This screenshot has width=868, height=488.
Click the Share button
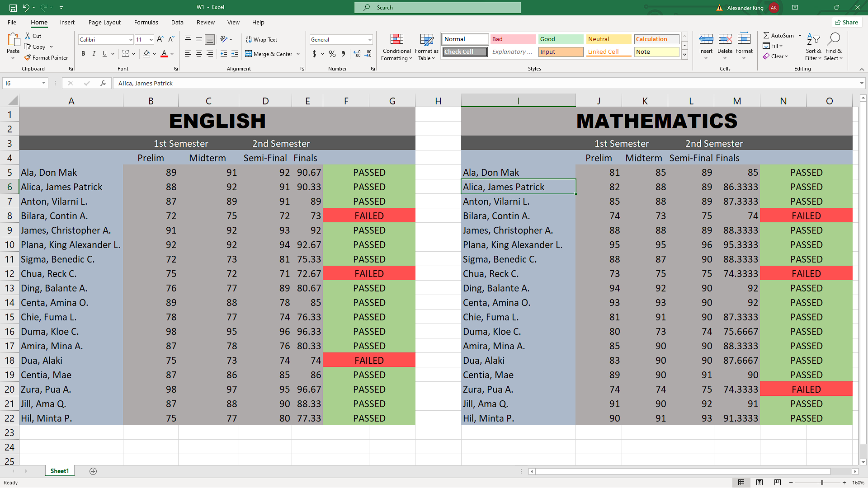pos(847,23)
